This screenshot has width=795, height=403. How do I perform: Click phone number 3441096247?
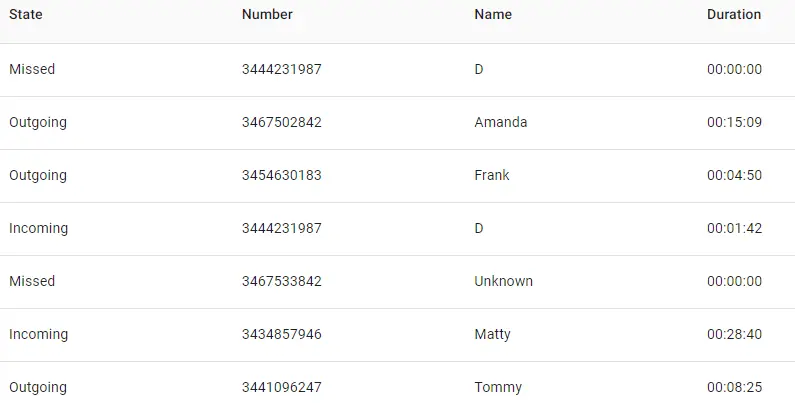282,388
